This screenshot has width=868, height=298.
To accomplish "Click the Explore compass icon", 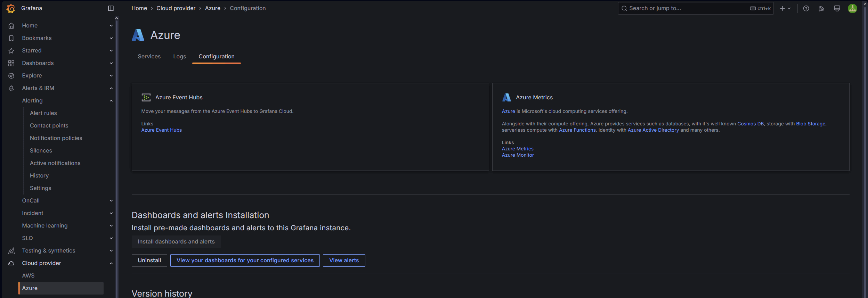I will coord(11,76).
